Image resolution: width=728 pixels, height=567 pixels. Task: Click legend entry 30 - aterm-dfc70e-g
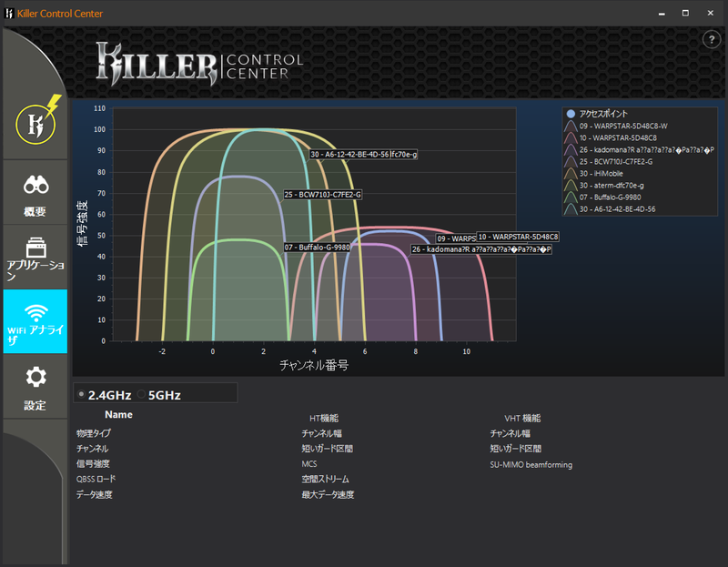tap(604, 186)
